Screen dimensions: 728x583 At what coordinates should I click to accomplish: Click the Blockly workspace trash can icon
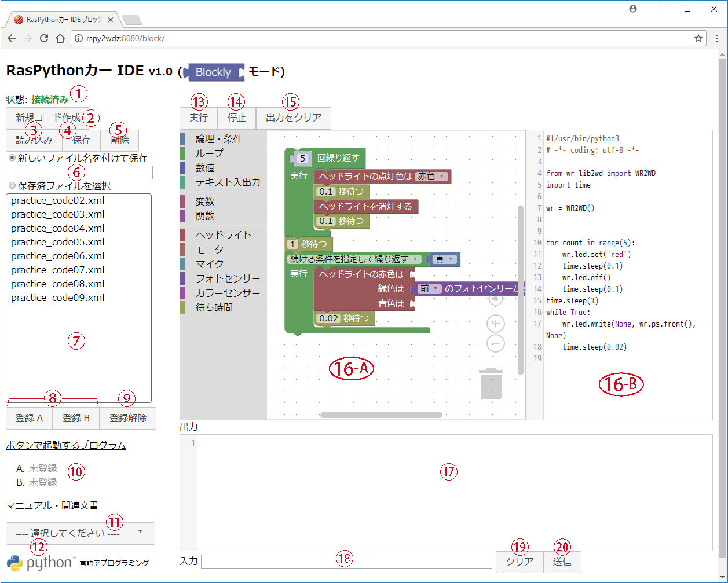[x=491, y=384]
